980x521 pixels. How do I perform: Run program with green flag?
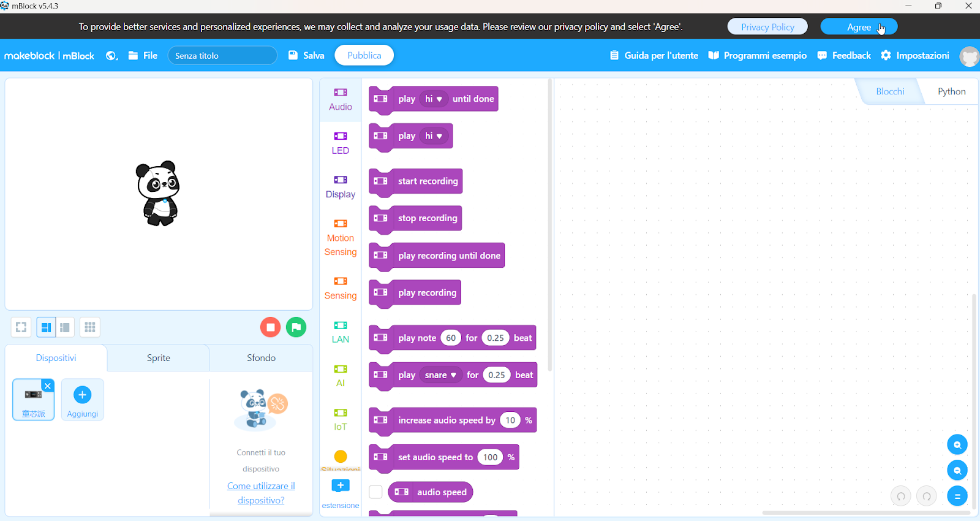click(x=296, y=327)
